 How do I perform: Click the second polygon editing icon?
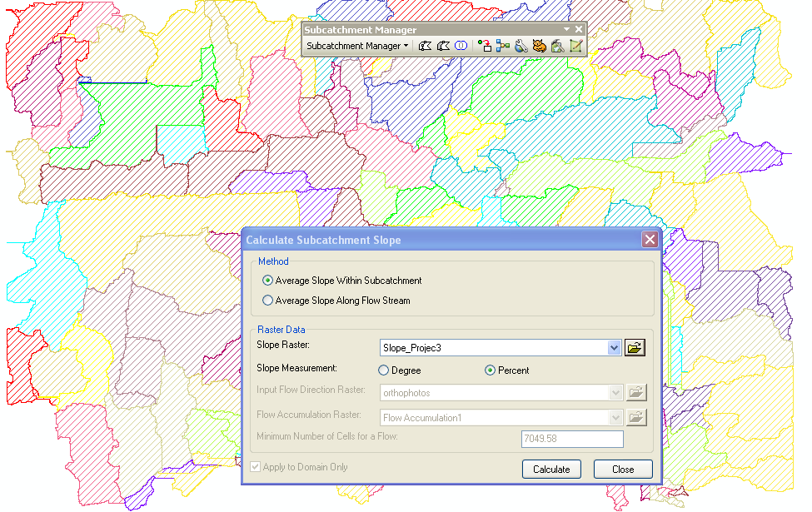[x=443, y=46]
